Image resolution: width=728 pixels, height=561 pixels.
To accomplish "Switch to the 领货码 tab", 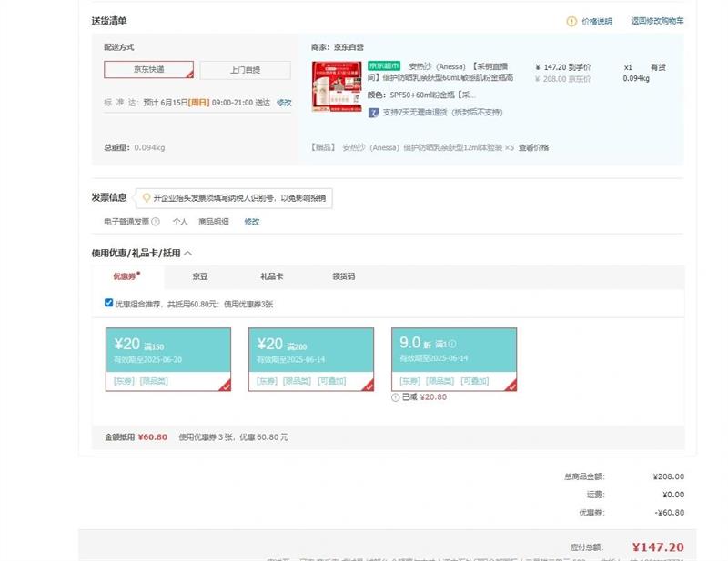I will coord(344,276).
